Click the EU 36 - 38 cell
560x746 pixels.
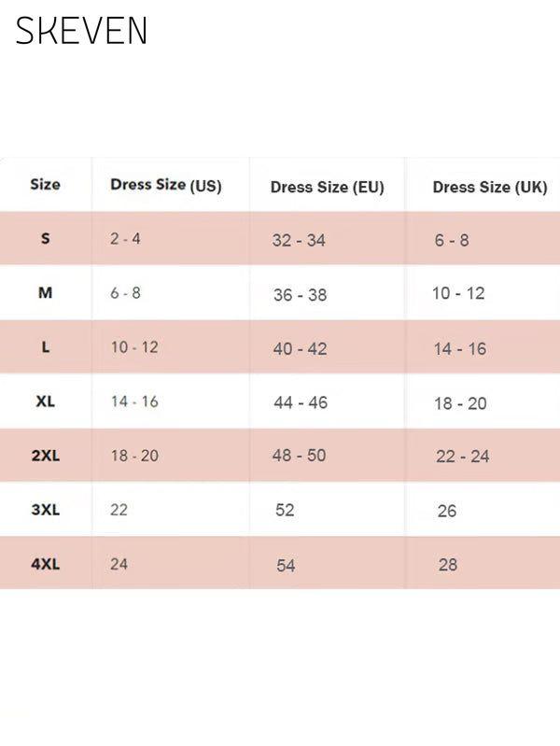(300, 295)
